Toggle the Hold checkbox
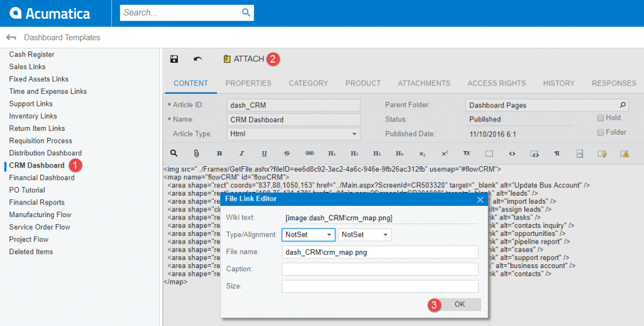The height and width of the screenshot is (326, 644). 601,118
